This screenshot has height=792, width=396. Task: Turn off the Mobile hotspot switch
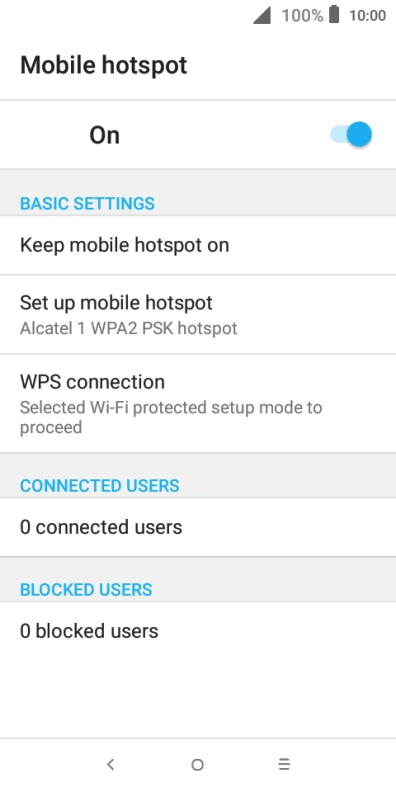pyautogui.click(x=351, y=134)
